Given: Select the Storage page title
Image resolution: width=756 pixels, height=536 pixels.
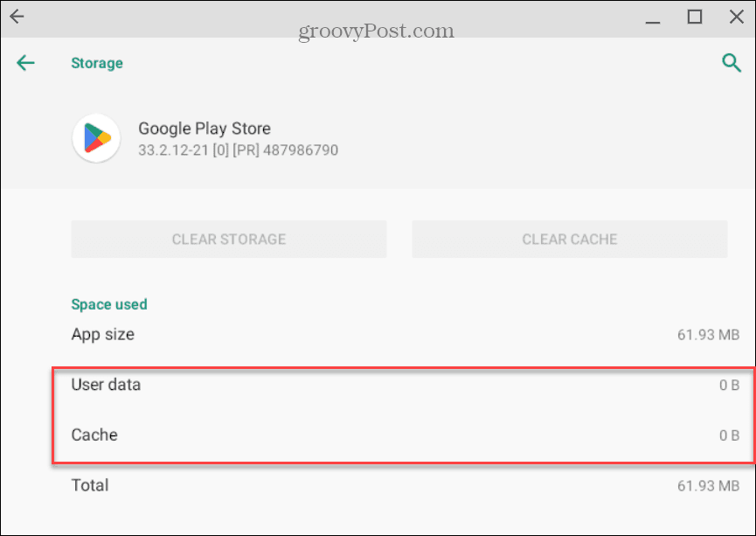Looking at the screenshot, I should (97, 63).
